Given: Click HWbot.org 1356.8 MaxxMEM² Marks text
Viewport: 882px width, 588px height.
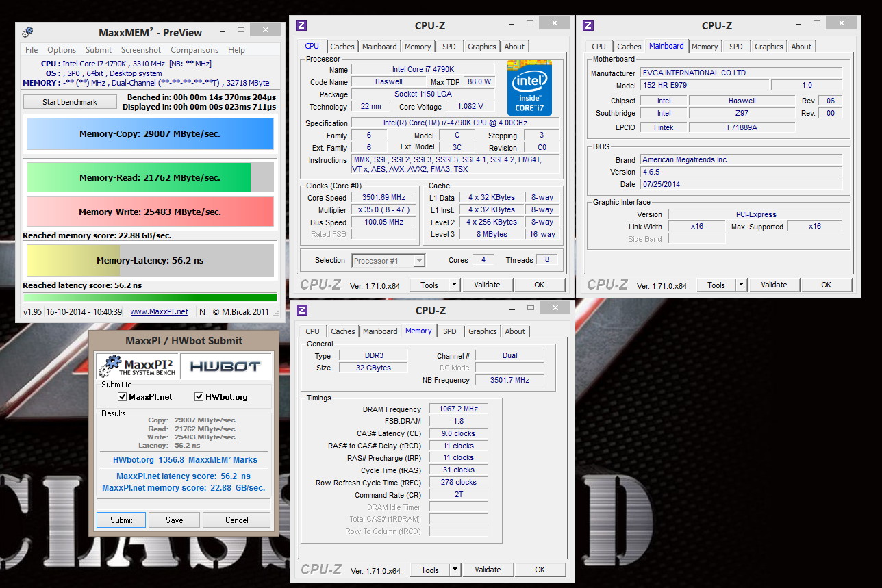Looking at the screenshot, I should [x=185, y=460].
